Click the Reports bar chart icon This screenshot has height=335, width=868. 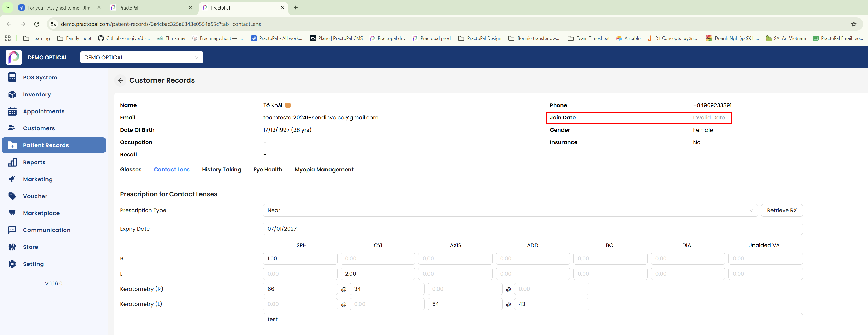[12, 162]
